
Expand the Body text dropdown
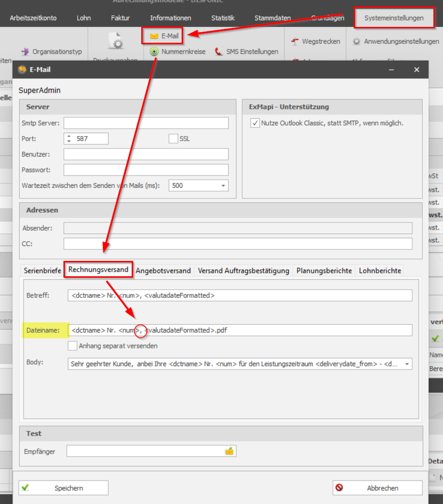click(407, 364)
